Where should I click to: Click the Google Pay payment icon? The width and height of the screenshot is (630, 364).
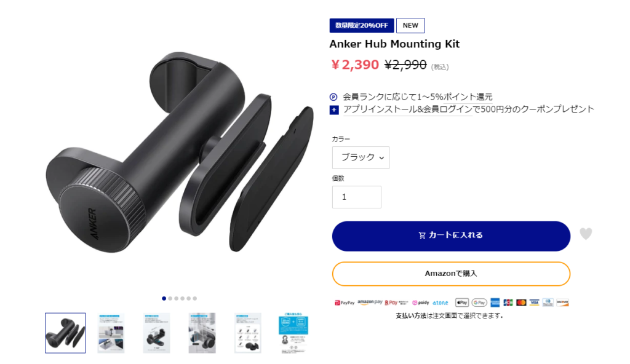pos(479,303)
